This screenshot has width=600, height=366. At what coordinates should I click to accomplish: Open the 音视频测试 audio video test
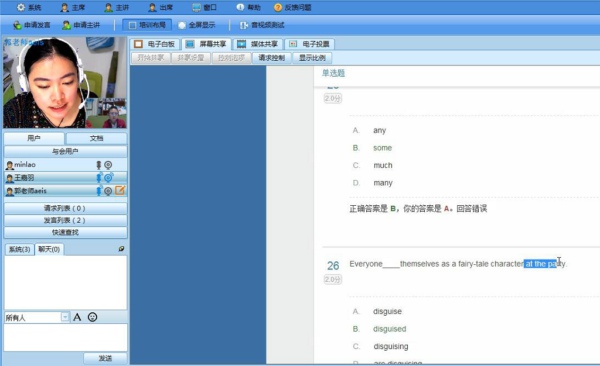point(262,25)
